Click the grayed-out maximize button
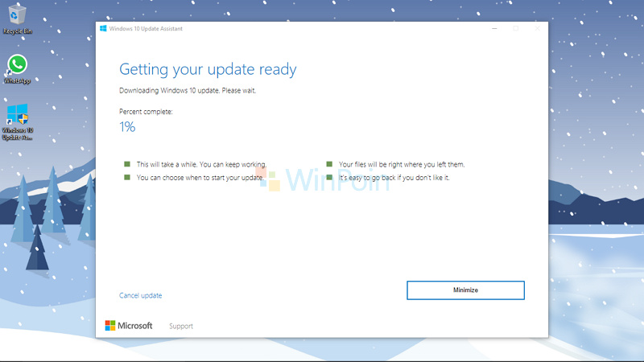This screenshot has width=644, height=362. pos(516,28)
